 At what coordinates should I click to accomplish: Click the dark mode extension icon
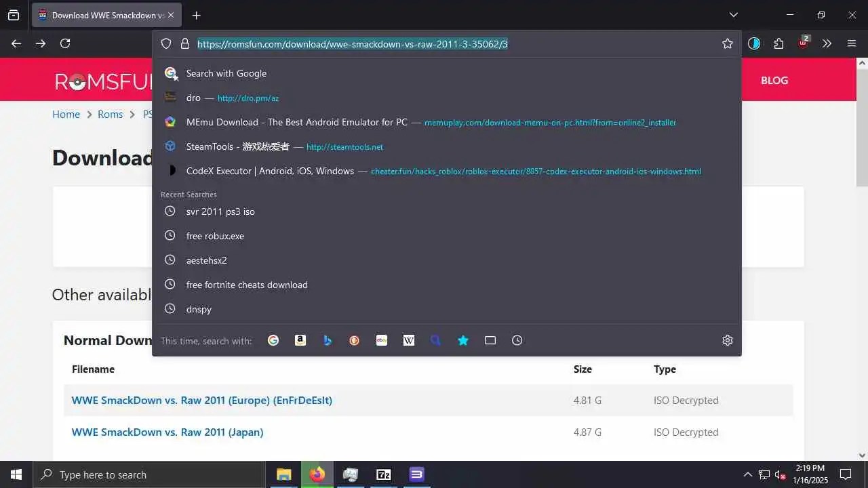754,43
